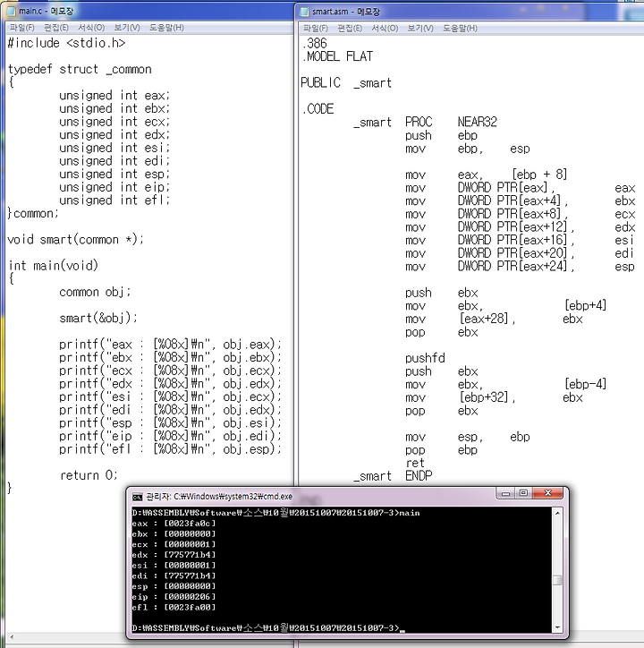Open 파일(F) menu in main.c Notepad
The image size is (644, 648).
pyautogui.click(x=21, y=27)
